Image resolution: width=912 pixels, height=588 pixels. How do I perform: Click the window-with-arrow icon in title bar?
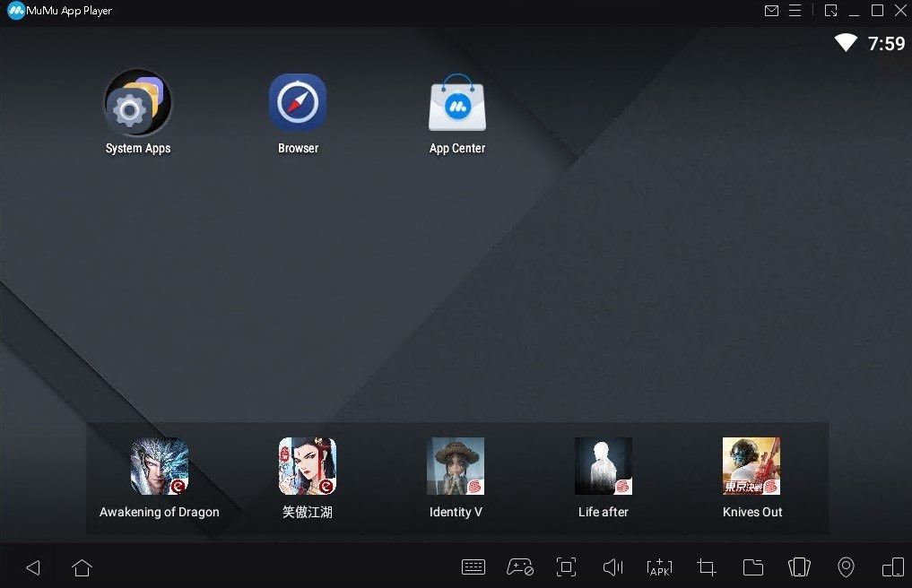[830, 11]
